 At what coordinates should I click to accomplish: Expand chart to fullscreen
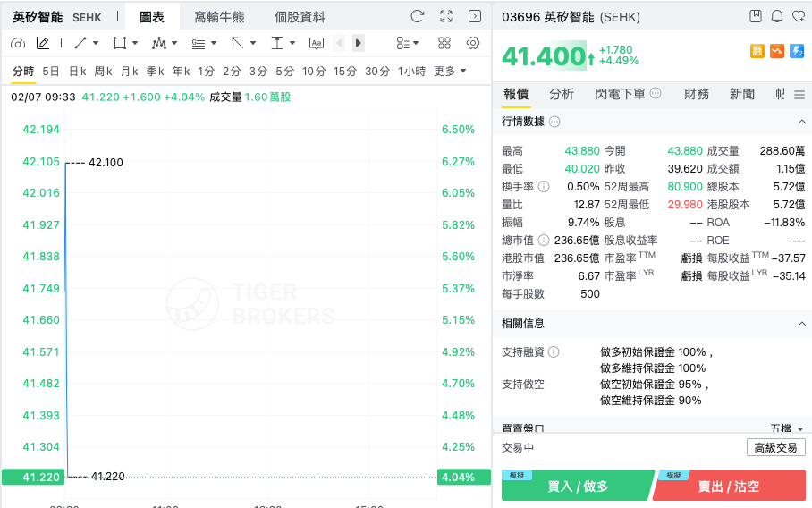click(446, 17)
